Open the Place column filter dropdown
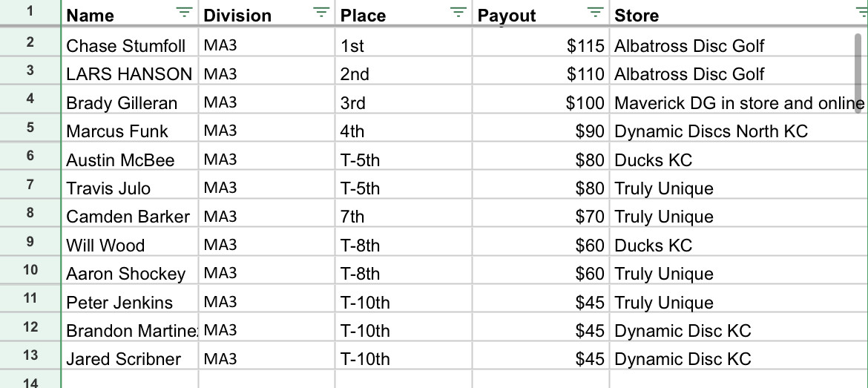Image resolution: width=868 pixels, height=388 pixels. pyautogui.click(x=458, y=12)
